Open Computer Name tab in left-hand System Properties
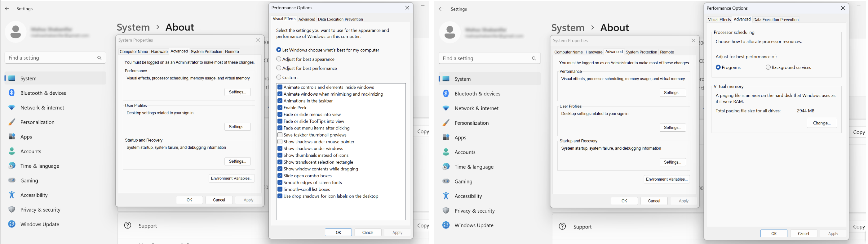The image size is (868, 244). [134, 52]
